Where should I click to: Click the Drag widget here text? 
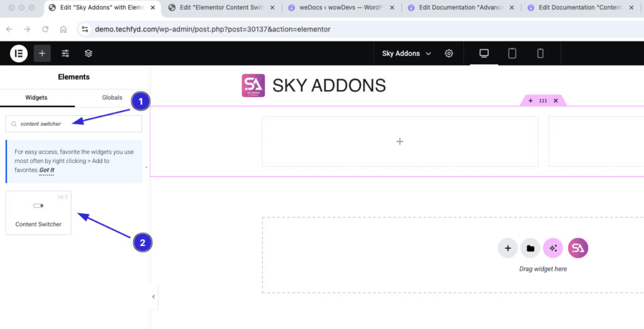click(x=543, y=269)
